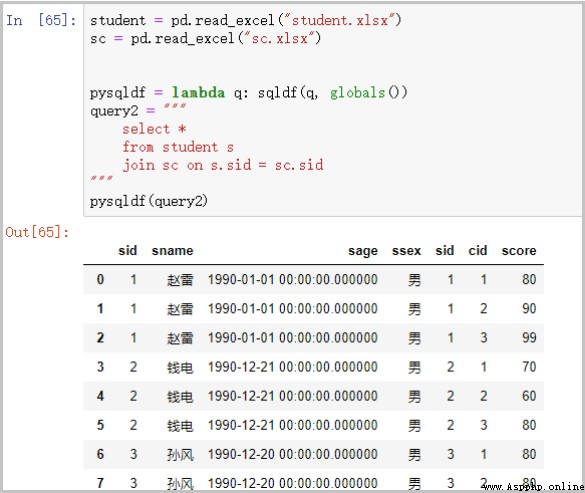Click the sname column header
Viewport: 585px width, 493px height.
click(172, 251)
